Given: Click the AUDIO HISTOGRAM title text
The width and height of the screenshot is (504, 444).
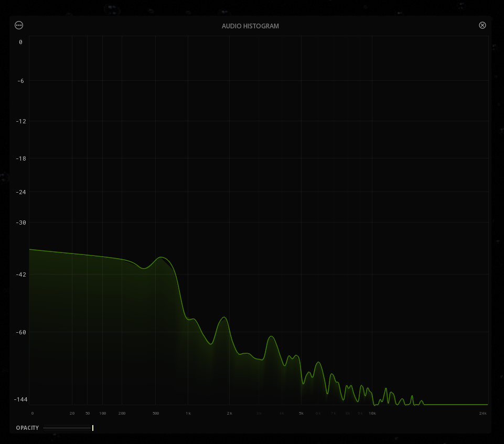Looking at the screenshot, I should click(x=250, y=26).
